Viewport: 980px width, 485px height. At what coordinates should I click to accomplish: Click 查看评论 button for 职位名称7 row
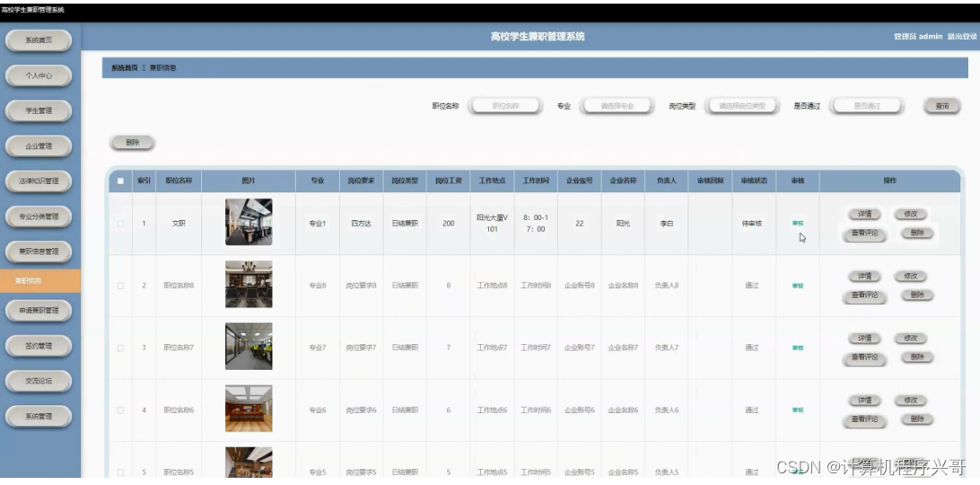864,357
